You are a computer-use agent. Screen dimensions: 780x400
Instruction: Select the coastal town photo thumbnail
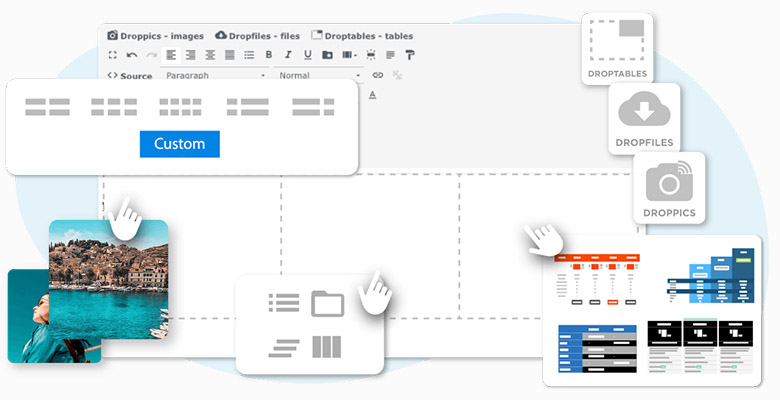[x=108, y=280]
